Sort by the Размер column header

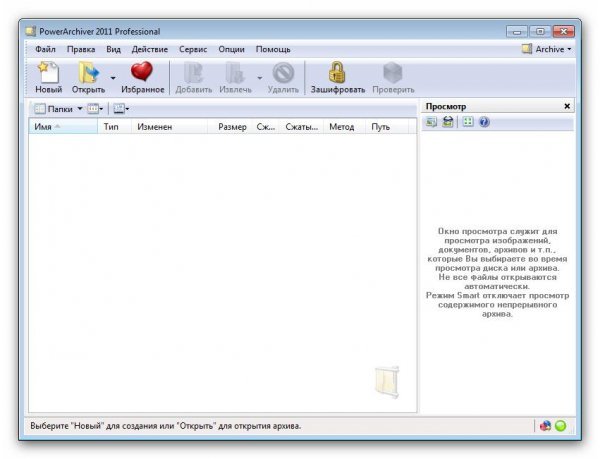230,127
